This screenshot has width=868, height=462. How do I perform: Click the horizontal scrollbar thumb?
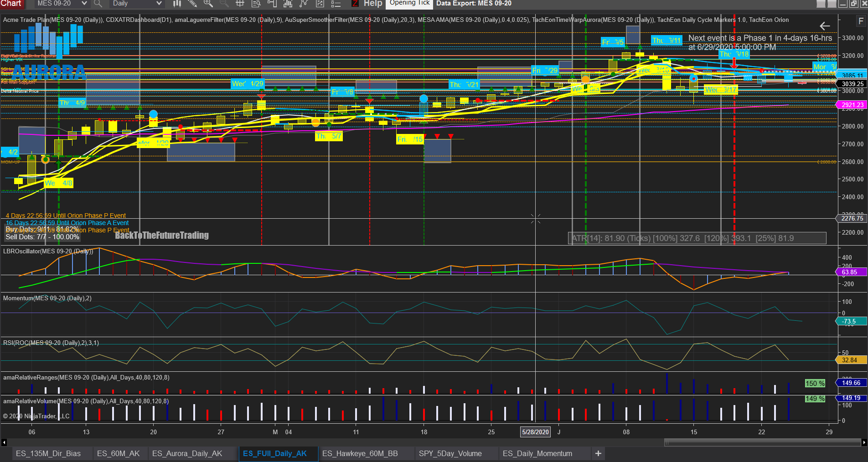coord(763,442)
